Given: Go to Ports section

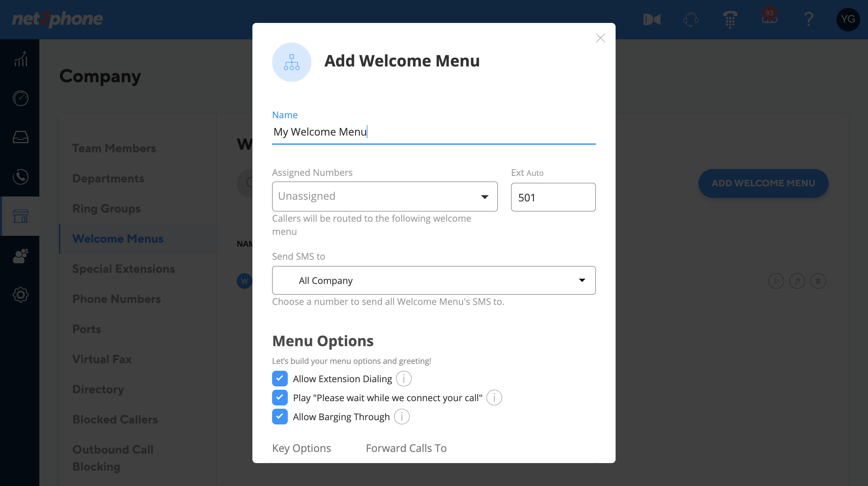Looking at the screenshot, I should point(87,329).
